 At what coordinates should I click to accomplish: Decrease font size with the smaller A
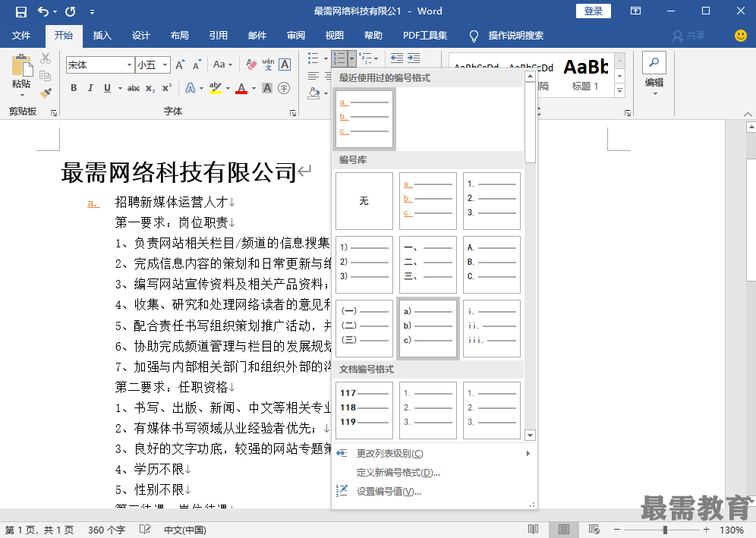197,64
